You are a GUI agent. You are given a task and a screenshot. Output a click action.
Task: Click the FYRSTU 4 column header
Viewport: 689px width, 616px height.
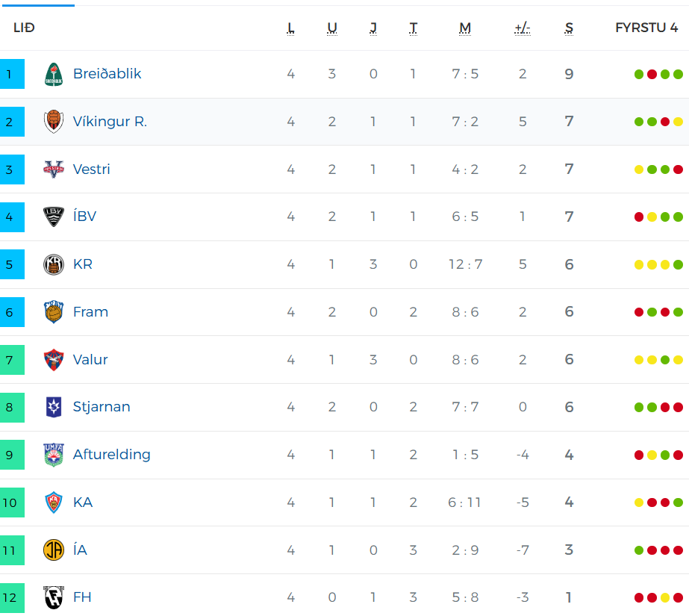[x=646, y=28]
